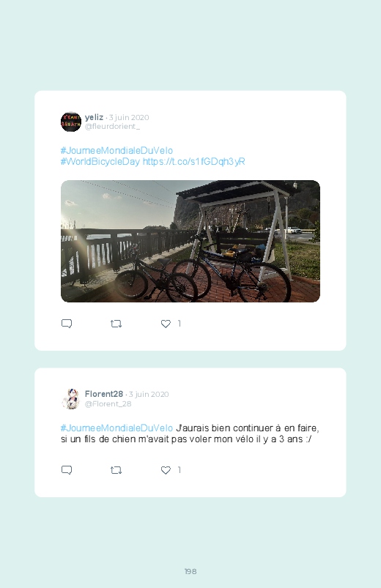The height and width of the screenshot is (588, 381).
Task: Like Florent28's tweet with the heart icon
Action: point(166,470)
